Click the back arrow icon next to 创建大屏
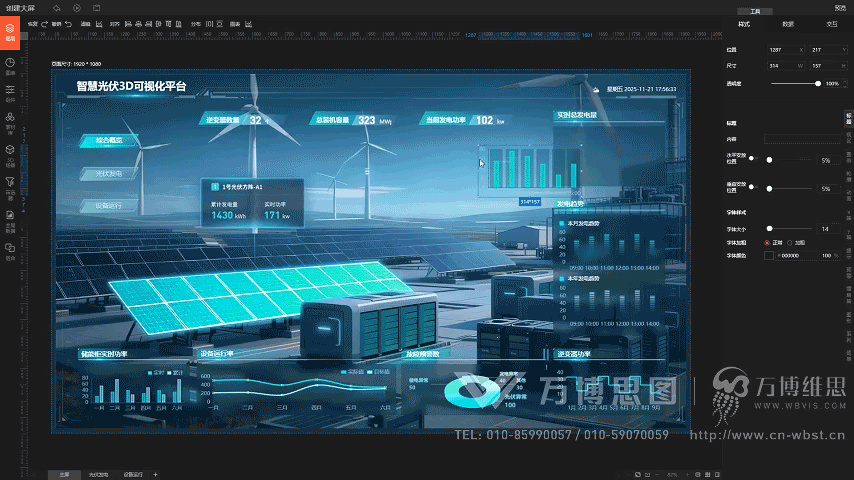This screenshot has width=854, height=480. (x=57, y=8)
